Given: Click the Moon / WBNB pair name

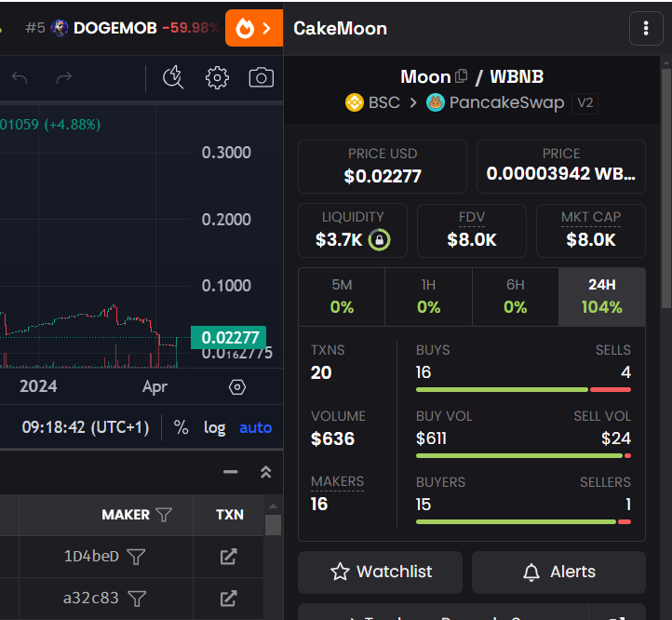Looking at the screenshot, I should (472, 76).
